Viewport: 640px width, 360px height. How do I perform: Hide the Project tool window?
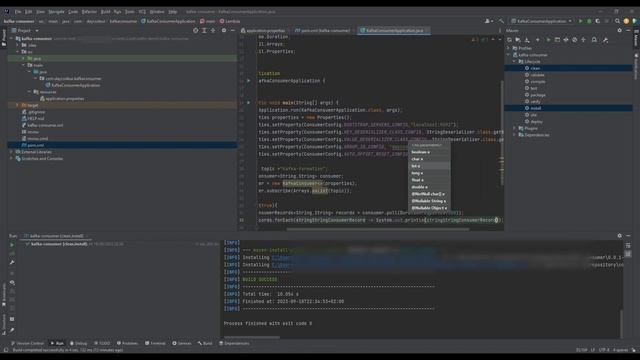click(x=233, y=31)
